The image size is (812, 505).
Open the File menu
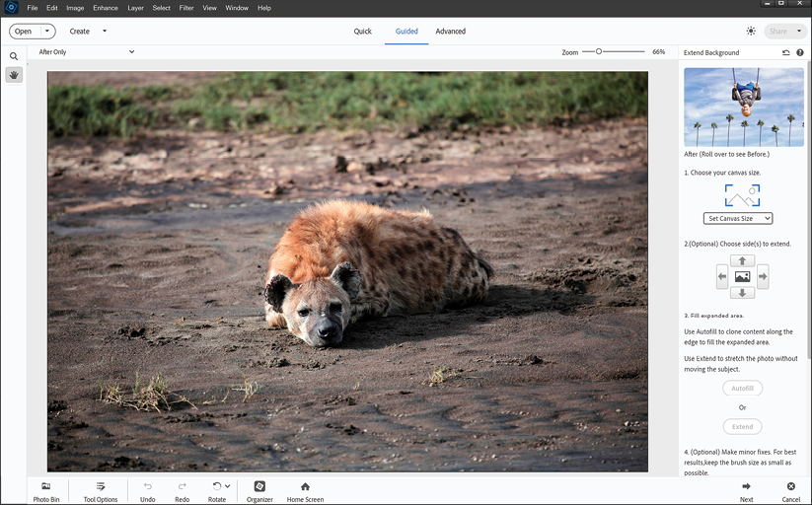(x=33, y=8)
